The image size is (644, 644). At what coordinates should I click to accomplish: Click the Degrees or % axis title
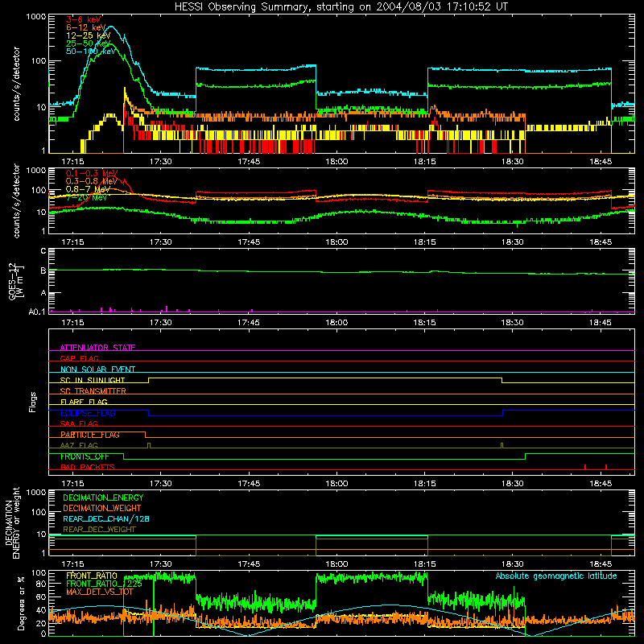21,603
